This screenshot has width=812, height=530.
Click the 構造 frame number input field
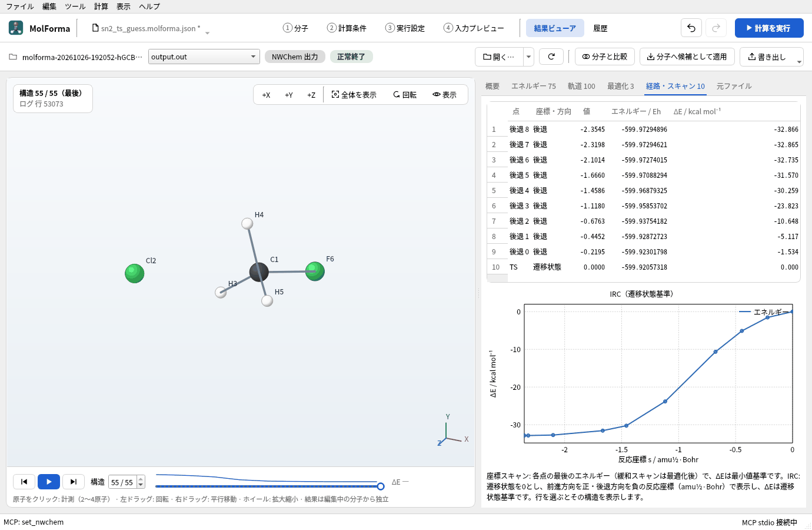pyautogui.click(x=122, y=482)
